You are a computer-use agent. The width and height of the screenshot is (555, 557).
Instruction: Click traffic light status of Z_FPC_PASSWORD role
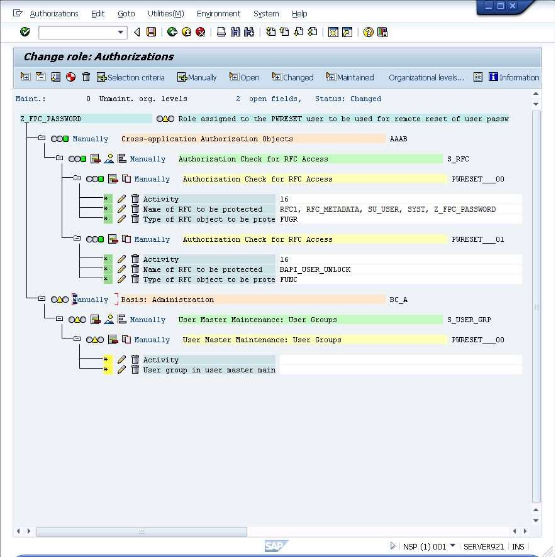(x=165, y=119)
